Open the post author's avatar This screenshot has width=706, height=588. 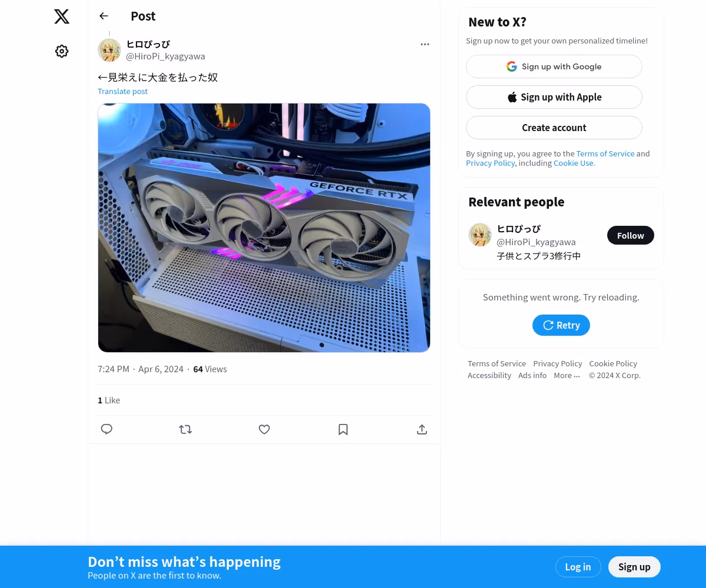pyautogui.click(x=109, y=50)
